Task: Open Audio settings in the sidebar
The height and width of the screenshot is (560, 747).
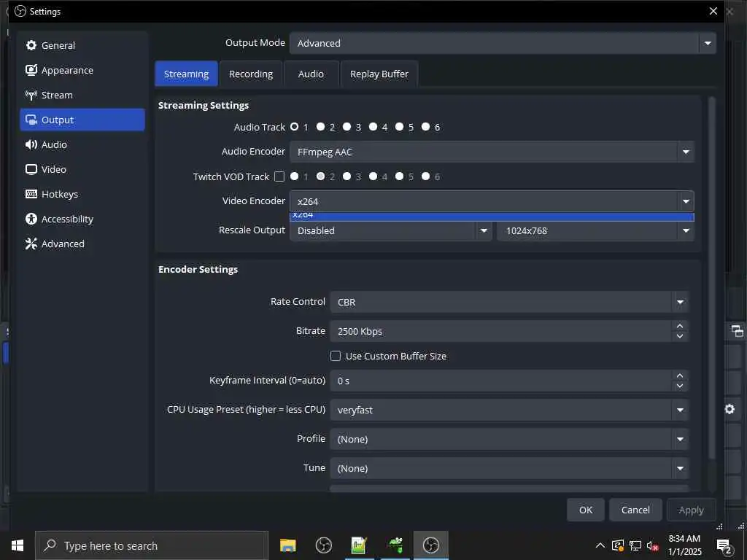Action: pos(82,144)
